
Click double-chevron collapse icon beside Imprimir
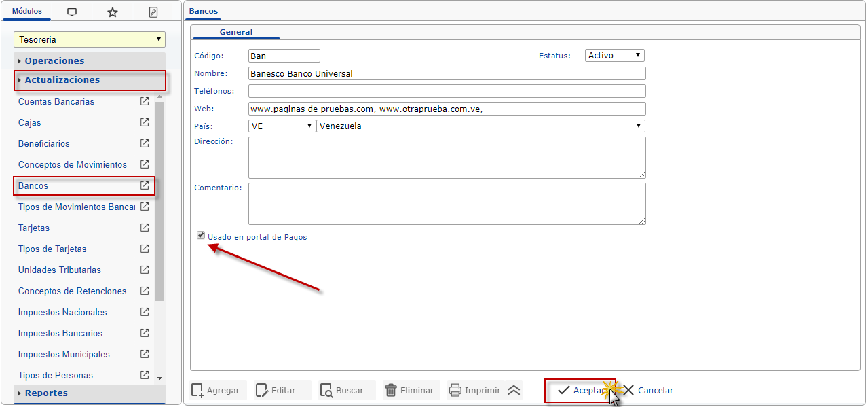pos(514,390)
